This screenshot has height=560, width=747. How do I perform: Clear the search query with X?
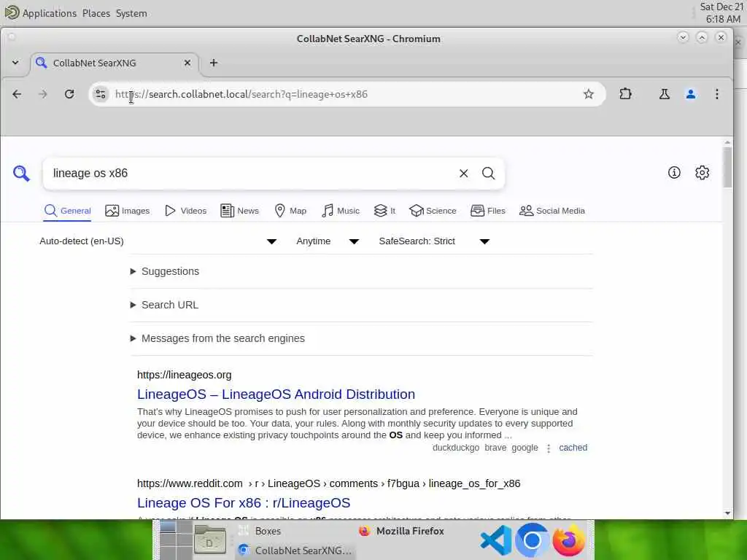[463, 174]
